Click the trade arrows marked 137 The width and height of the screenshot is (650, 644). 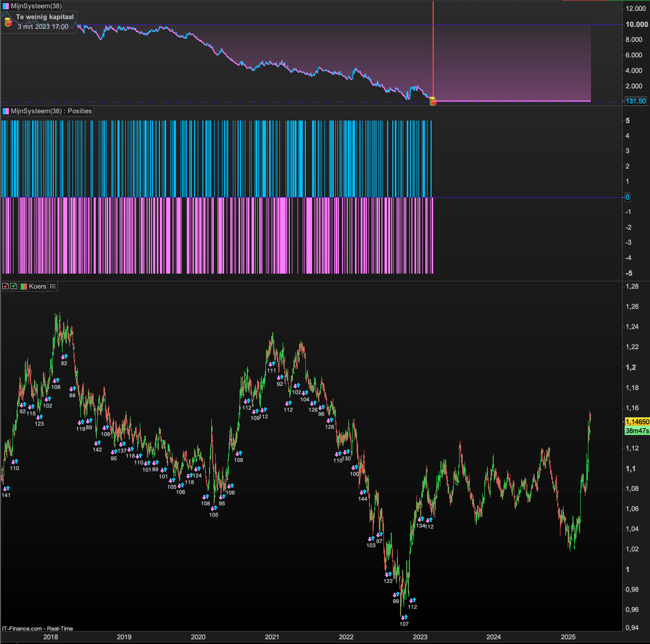(x=122, y=444)
